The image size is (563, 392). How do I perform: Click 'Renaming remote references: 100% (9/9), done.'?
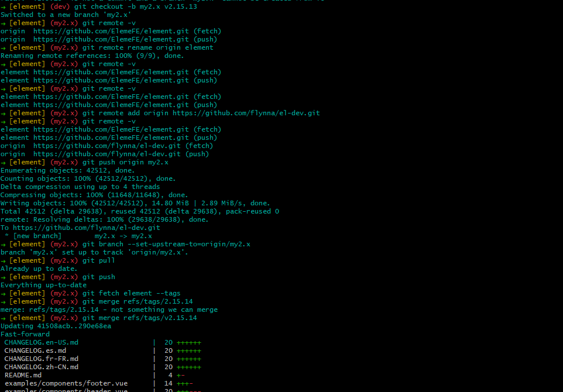click(92, 56)
